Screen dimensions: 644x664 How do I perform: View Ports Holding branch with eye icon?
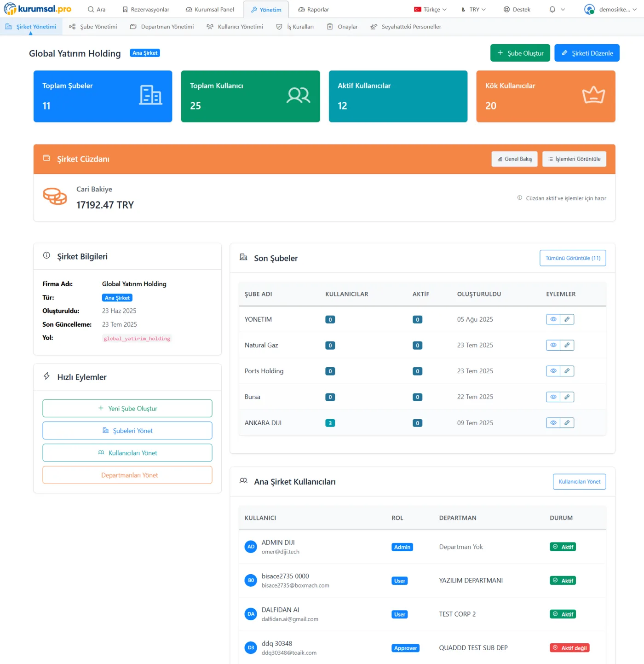click(553, 371)
